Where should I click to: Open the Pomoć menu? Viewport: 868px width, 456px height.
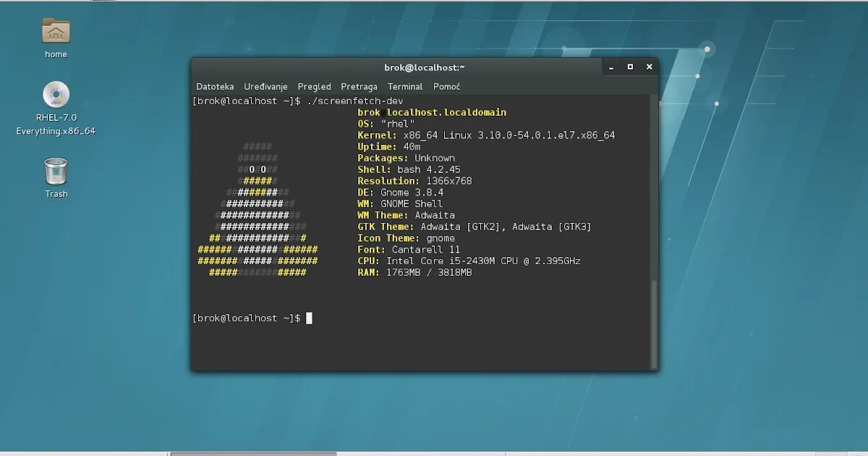[446, 86]
